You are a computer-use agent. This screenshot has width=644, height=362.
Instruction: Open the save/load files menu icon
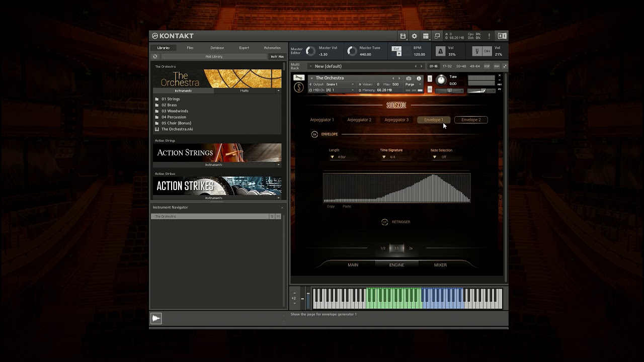click(x=403, y=36)
